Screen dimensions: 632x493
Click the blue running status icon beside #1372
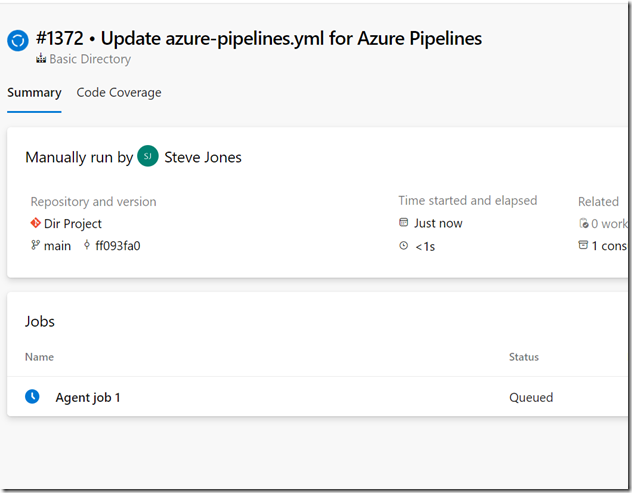pyautogui.click(x=18, y=41)
